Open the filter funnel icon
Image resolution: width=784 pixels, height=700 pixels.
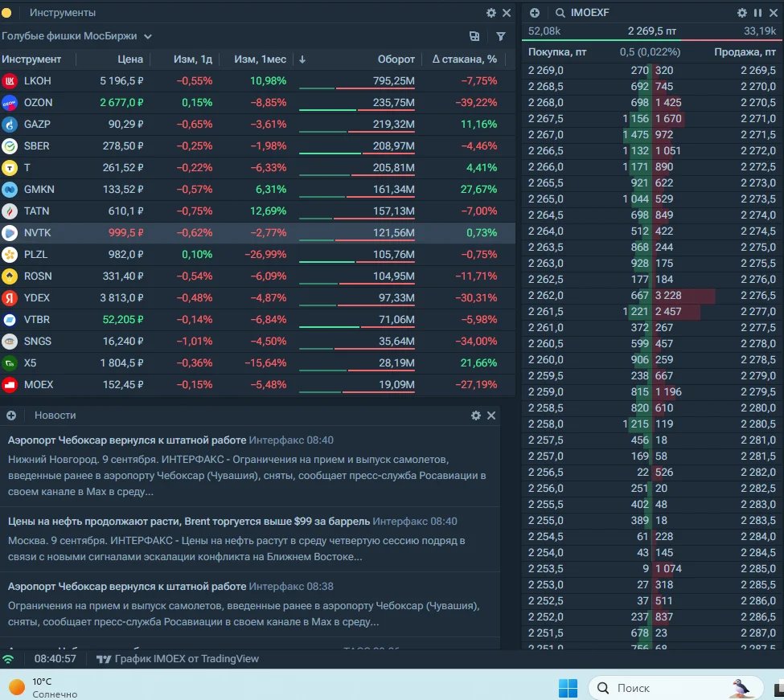point(500,36)
